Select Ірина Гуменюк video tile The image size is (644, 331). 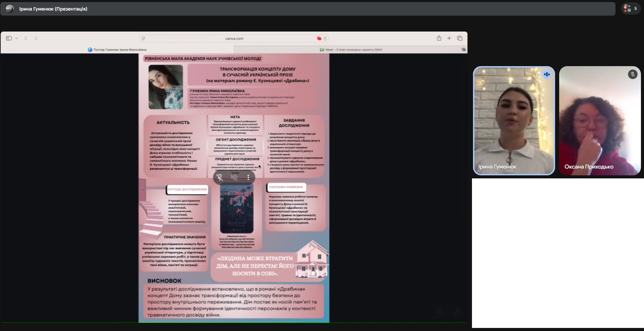click(514, 120)
